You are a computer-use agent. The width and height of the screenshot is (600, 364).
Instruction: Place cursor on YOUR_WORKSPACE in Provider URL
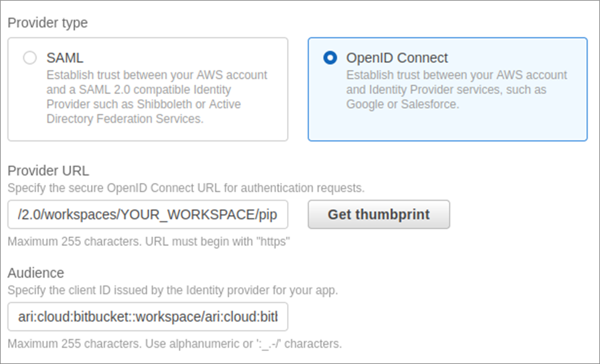pos(189,215)
